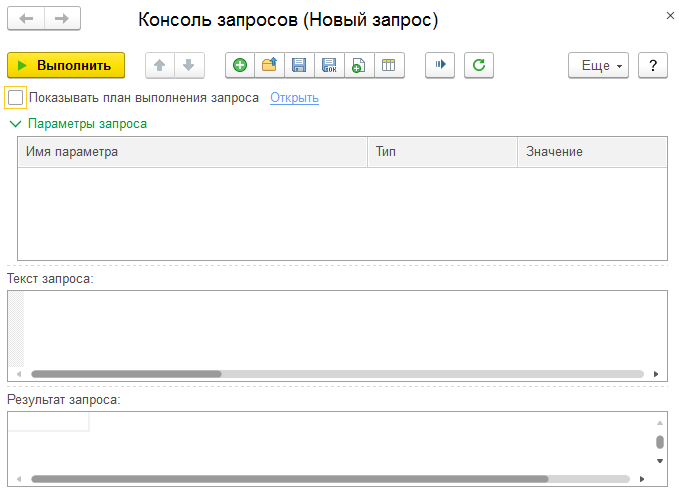Save query using the floppy disk icon

click(x=298, y=65)
